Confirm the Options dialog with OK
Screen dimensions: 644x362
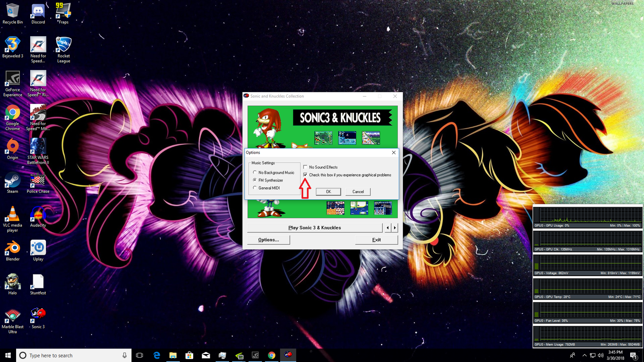click(x=328, y=192)
